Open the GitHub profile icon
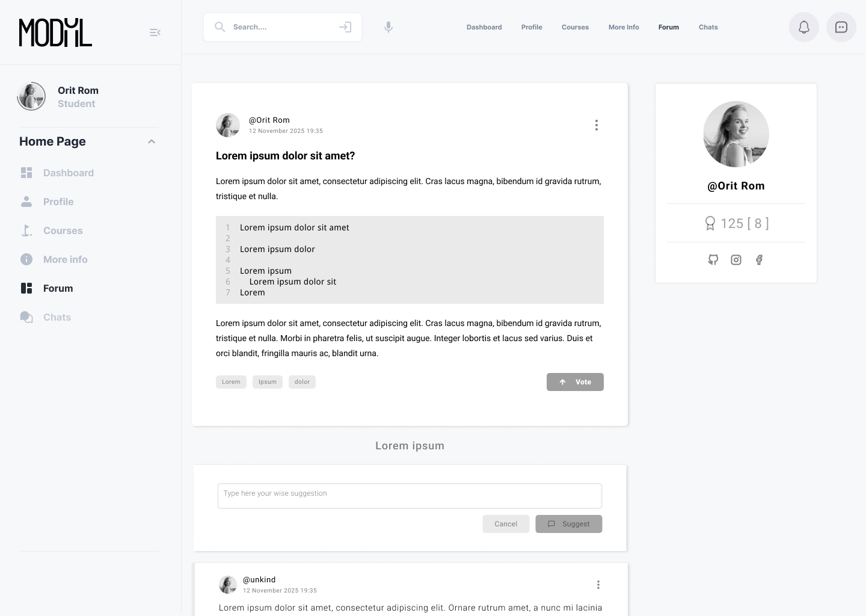Screen dimensions: 866x616 [x=713, y=260]
